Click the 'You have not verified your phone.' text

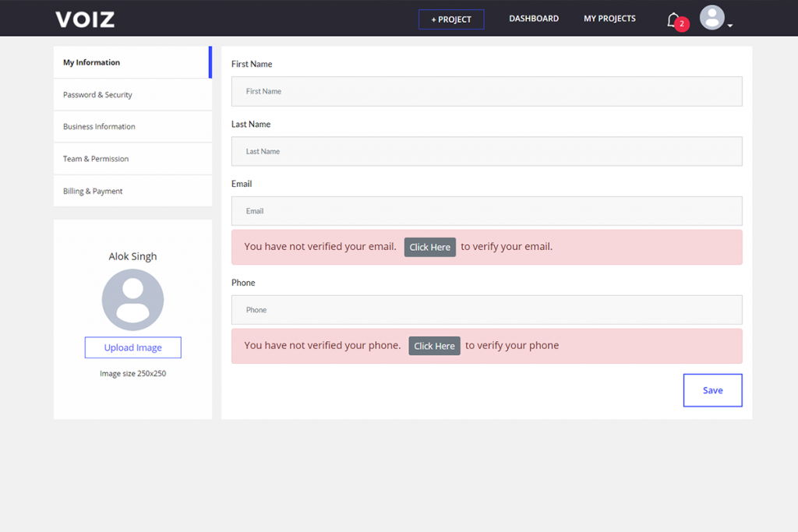(x=323, y=345)
